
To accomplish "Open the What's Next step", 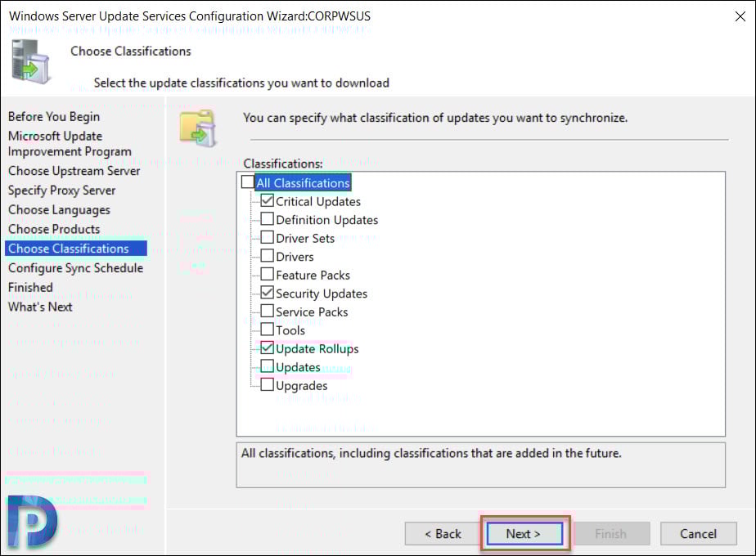I will [x=40, y=307].
